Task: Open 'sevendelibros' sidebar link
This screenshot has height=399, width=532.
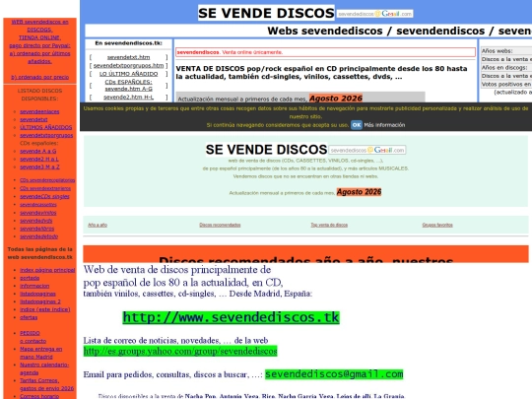Action: (x=37, y=229)
